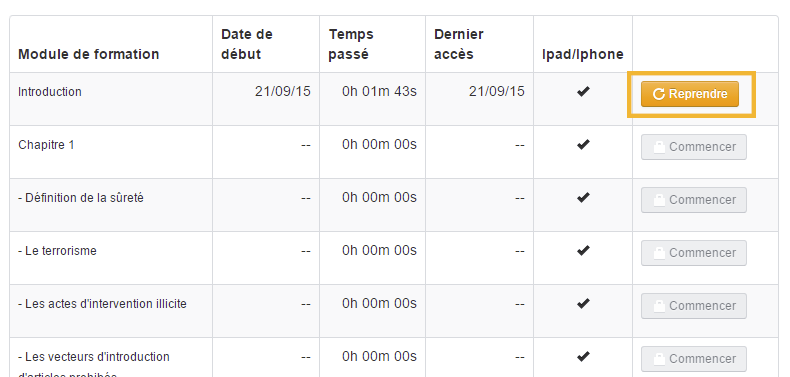This screenshot has height=377, width=790.
Task: Select the Commencer button for Chapitre 1
Action: pyautogui.click(x=694, y=147)
